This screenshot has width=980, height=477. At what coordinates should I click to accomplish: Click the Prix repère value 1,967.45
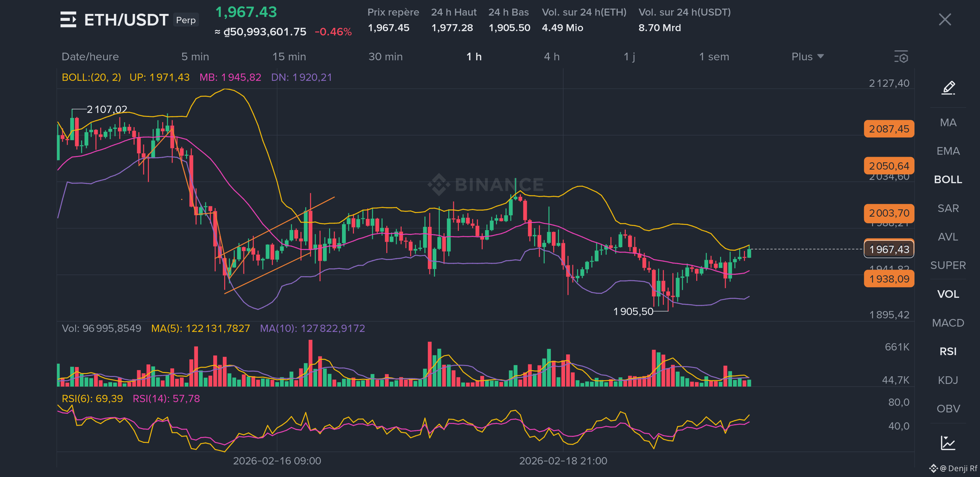coord(388,28)
